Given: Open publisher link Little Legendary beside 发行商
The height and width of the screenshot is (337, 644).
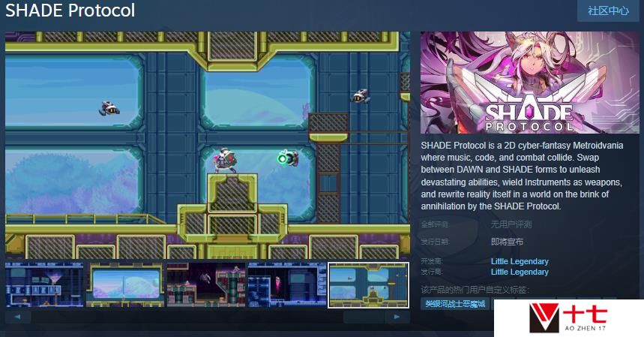Looking at the screenshot, I should [x=520, y=272].
